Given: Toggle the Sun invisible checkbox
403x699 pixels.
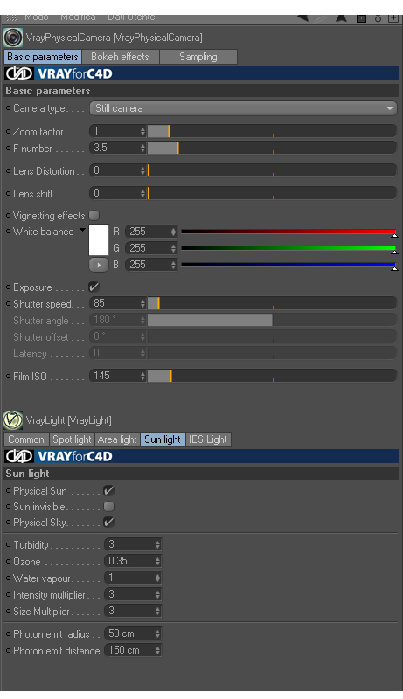Looking at the screenshot, I should 109,506.
